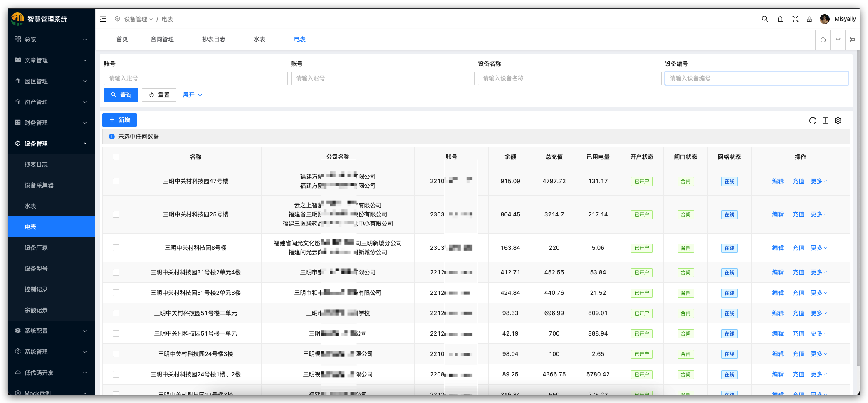Click the info icon beside 未选中任何数据
This screenshot has width=868, height=403.
(x=112, y=137)
